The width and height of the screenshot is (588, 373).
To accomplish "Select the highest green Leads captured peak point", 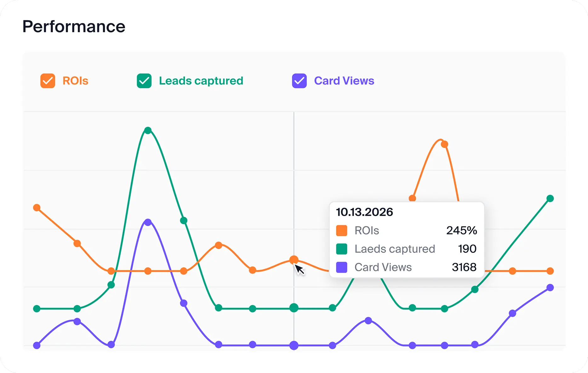I will (x=148, y=130).
